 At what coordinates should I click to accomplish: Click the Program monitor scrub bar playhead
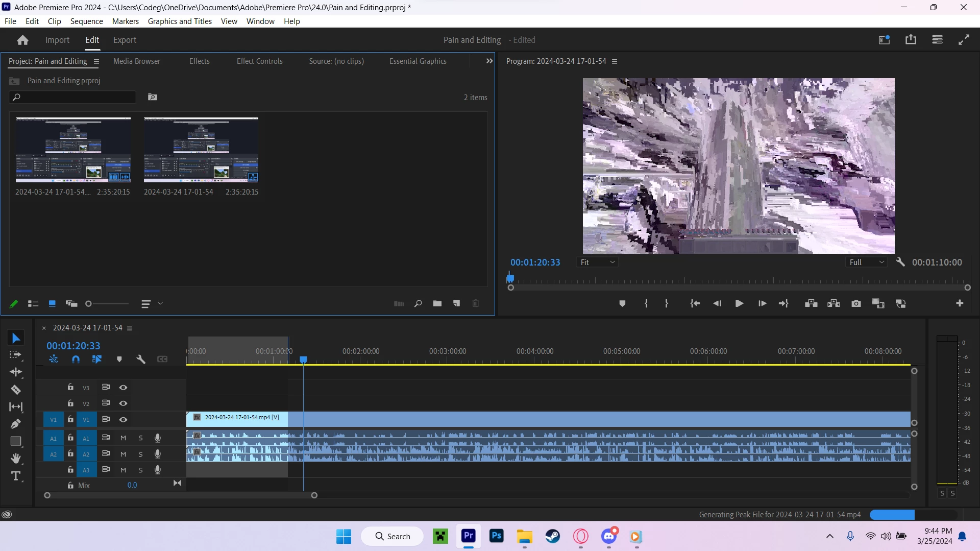point(510,279)
